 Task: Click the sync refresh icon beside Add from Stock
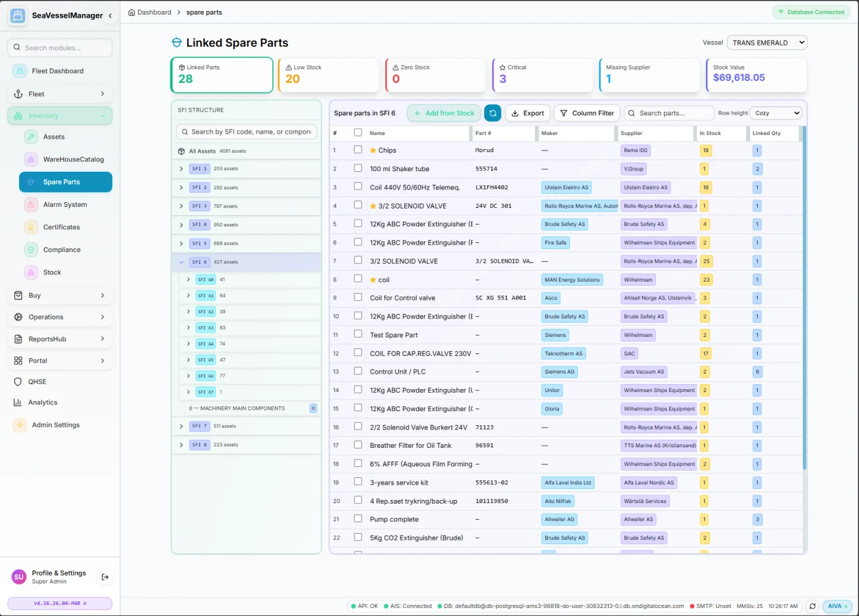tap(493, 113)
